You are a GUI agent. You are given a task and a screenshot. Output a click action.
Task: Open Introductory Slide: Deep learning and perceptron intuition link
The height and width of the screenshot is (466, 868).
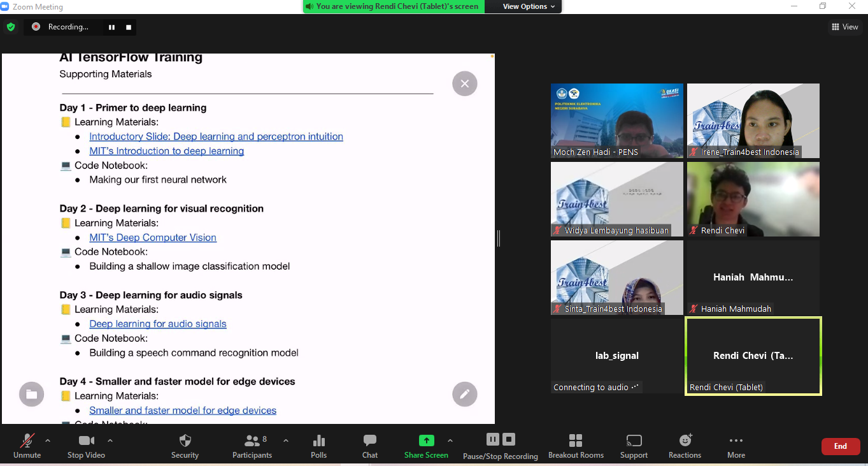tap(216, 136)
